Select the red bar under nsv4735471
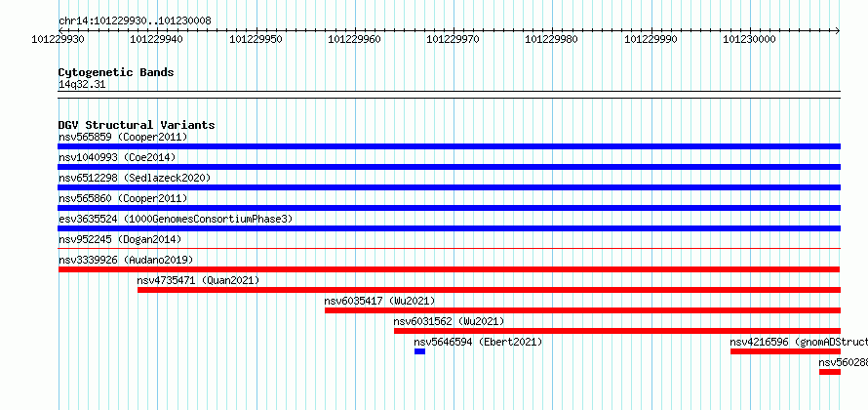Image resolution: width=868 pixels, height=410 pixels. 489,290
